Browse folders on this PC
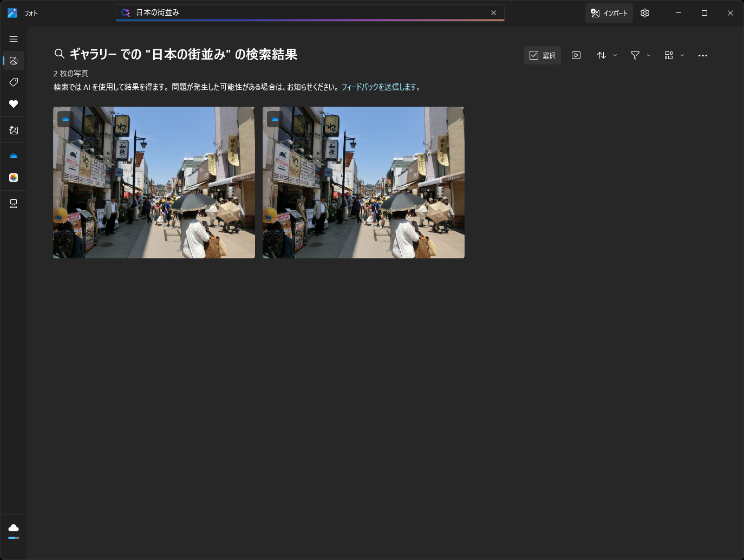The width and height of the screenshot is (744, 560). (14, 203)
